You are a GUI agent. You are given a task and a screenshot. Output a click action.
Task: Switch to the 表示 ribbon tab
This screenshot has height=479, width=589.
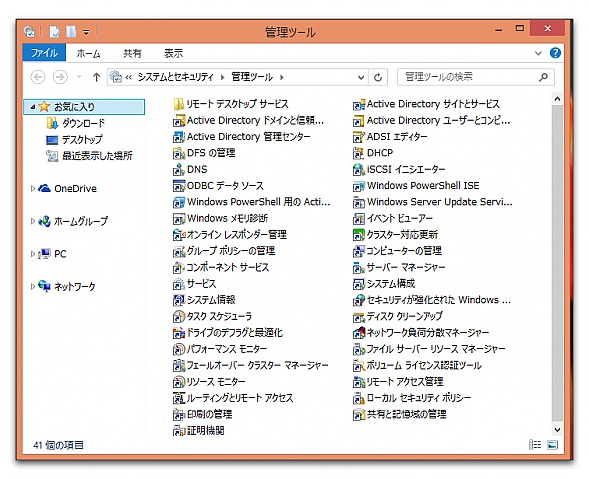pos(173,54)
